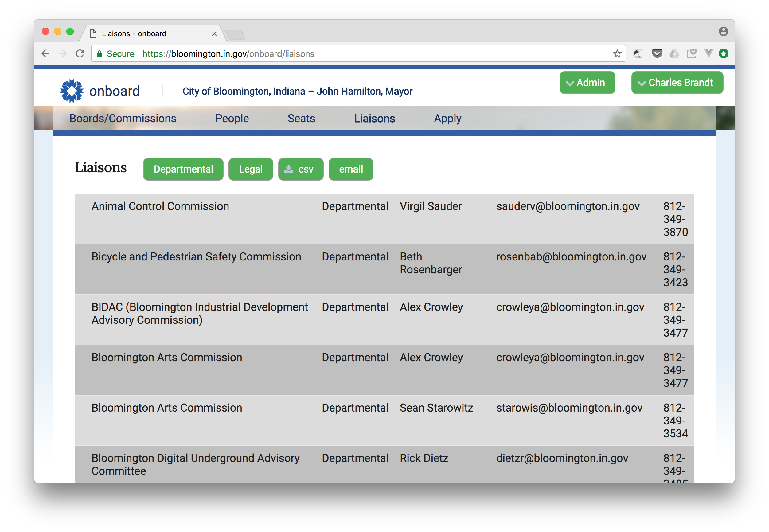
Task: Click Sean Starowitz name
Action: (x=436, y=408)
